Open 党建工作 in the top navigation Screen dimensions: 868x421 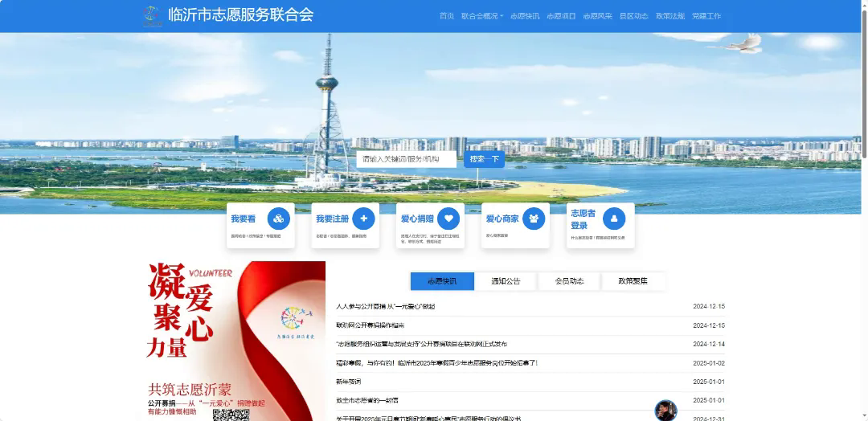pos(706,16)
